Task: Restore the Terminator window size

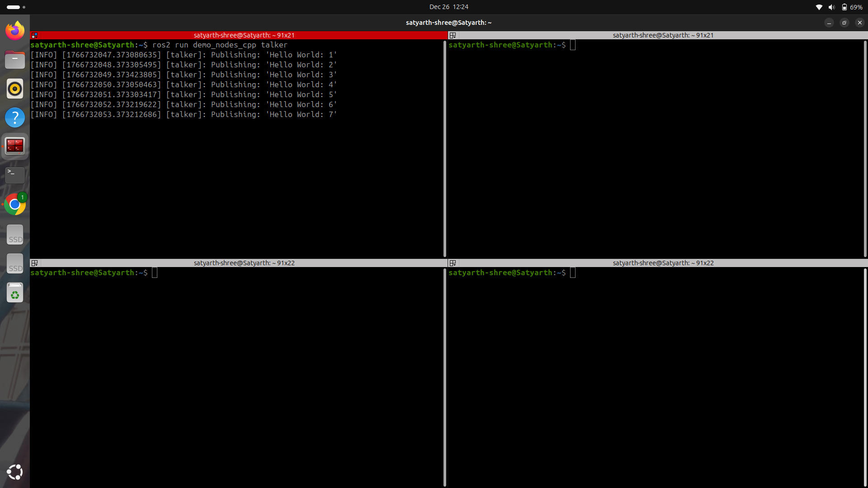Action: [844, 23]
